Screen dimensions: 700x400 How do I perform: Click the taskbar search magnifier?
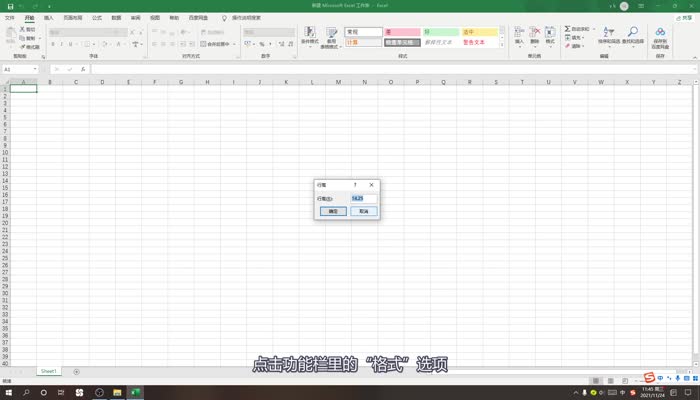(x=26, y=392)
